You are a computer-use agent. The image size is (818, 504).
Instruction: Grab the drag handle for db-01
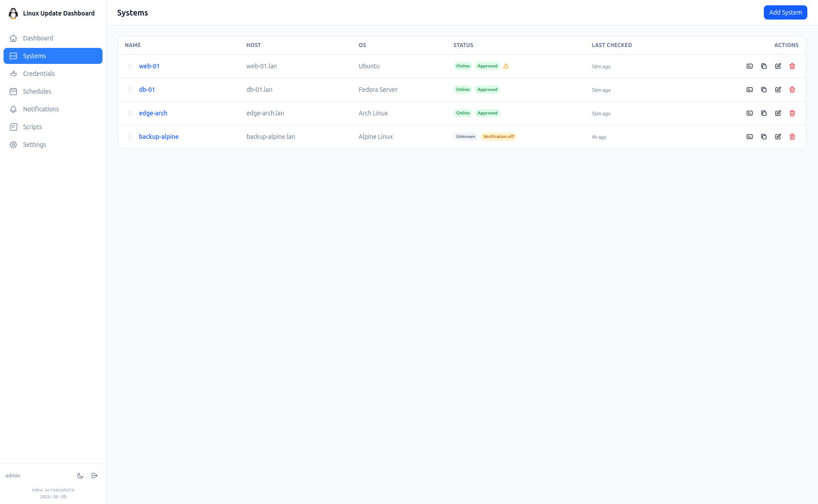click(130, 90)
